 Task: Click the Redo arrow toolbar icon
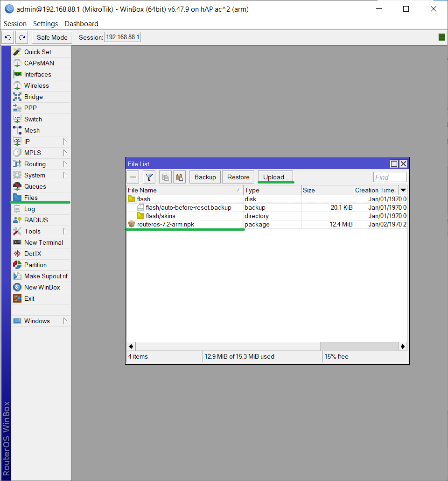coord(22,37)
